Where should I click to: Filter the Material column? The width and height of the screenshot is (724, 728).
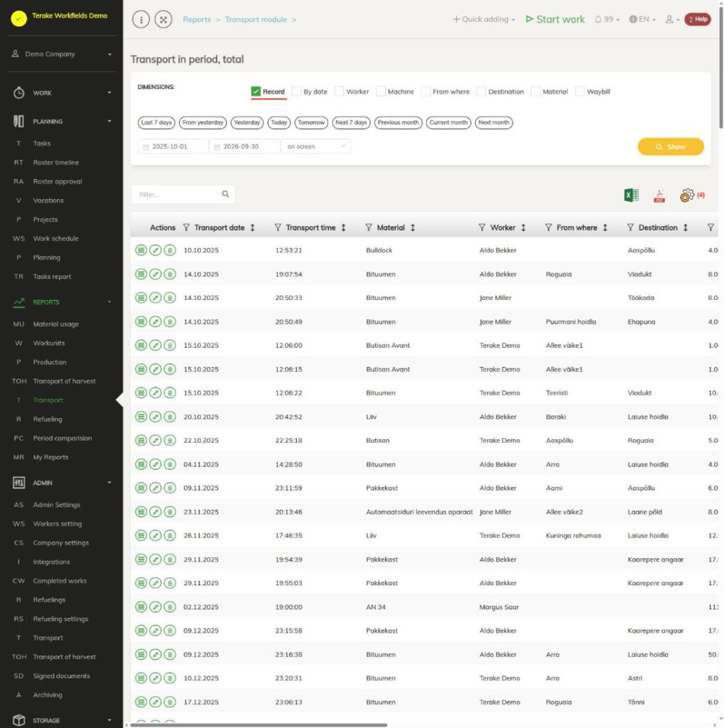(x=369, y=227)
